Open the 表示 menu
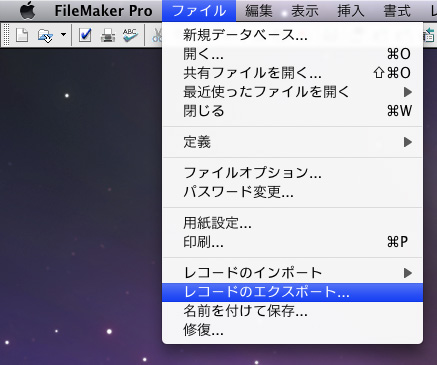This screenshot has height=365, width=437. 305,11
